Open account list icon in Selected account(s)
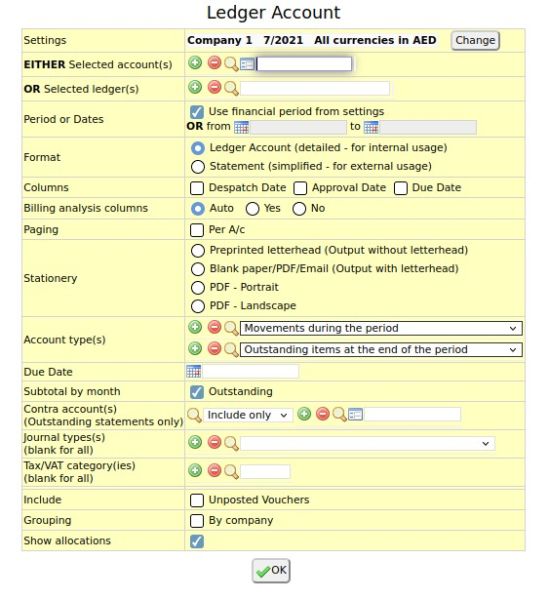This screenshot has width=549, height=600. pos(247,64)
